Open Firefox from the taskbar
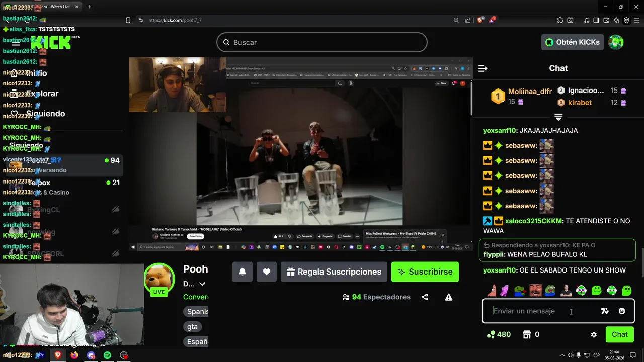This screenshot has width=644, height=362. pyautogui.click(x=74, y=355)
